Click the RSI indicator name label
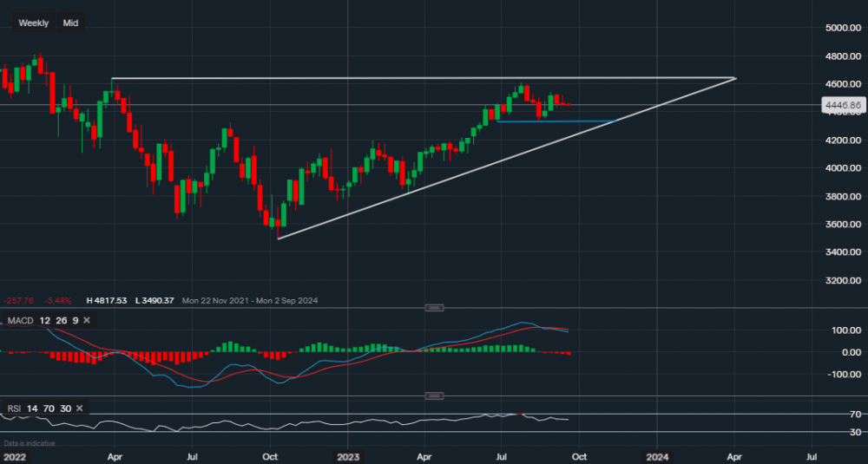The height and width of the screenshot is (464, 868). coord(13,408)
